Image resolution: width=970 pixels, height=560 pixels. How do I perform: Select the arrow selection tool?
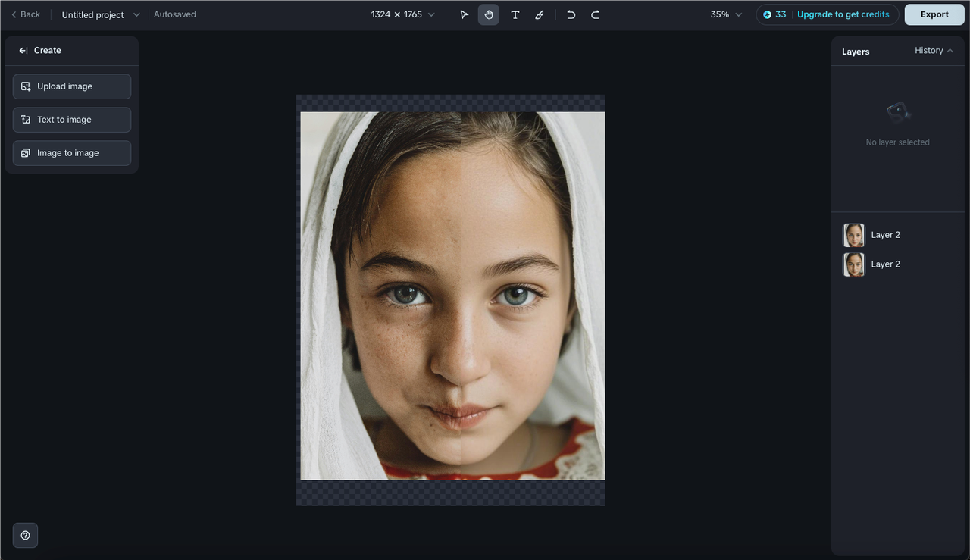pyautogui.click(x=464, y=14)
